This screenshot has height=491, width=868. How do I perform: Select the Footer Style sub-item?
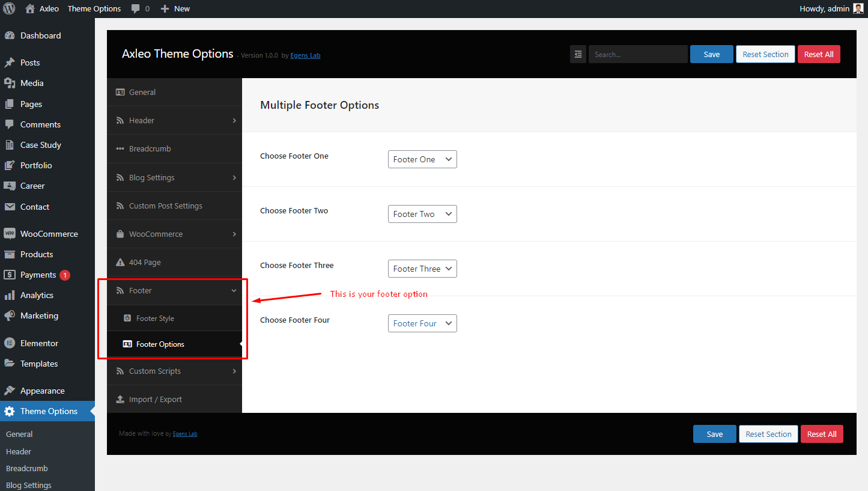click(174, 319)
